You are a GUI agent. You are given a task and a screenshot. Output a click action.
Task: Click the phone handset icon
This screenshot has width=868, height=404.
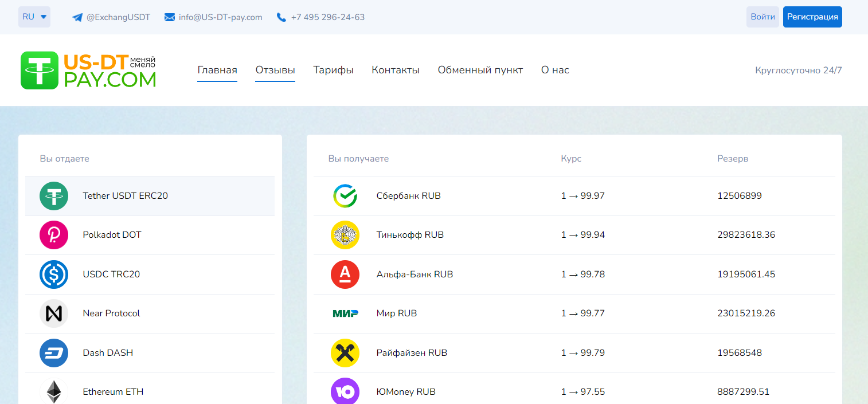(x=281, y=17)
